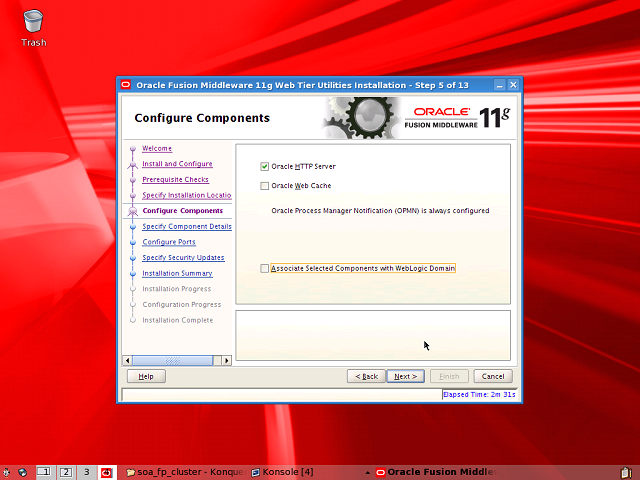This screenshot has height=480, width=640.
Task: Click the empty message pane below the options
Action: (x=373, y=336)
